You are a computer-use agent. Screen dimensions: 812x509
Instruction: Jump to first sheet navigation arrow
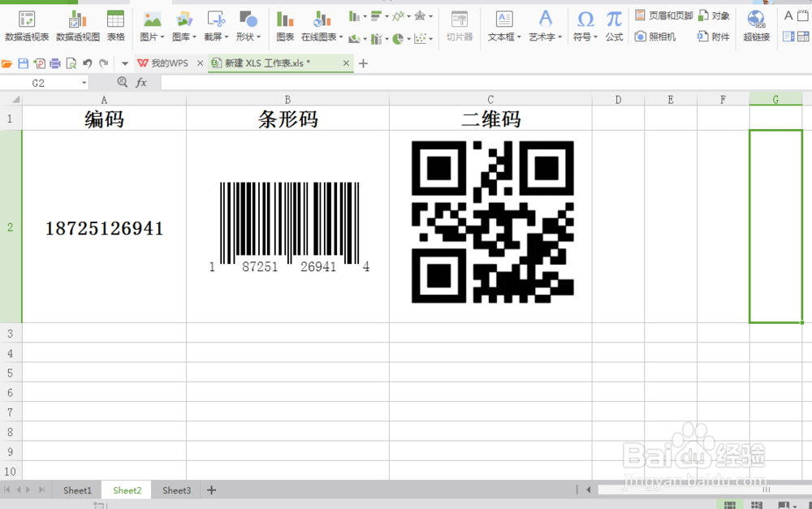click(x=6, y=490)
